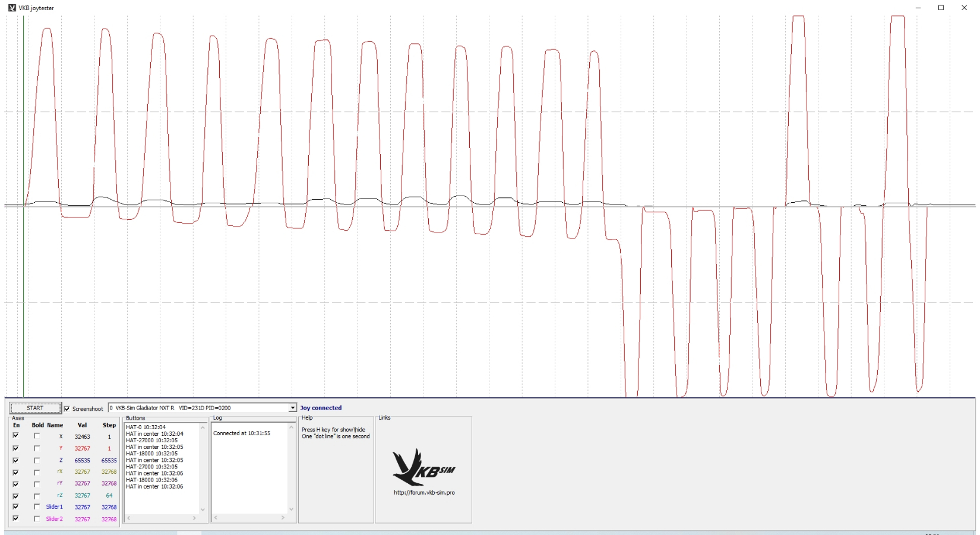Uncheck the En box for Z axis

pyautogui.click(x=15, y=460)
